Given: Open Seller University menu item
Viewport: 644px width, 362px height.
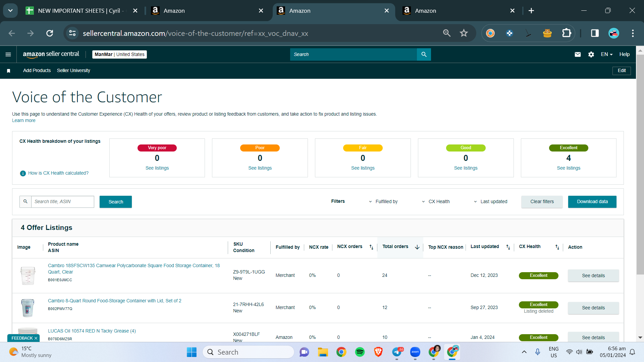Looking at the screenshot, I should click(73, 70).
